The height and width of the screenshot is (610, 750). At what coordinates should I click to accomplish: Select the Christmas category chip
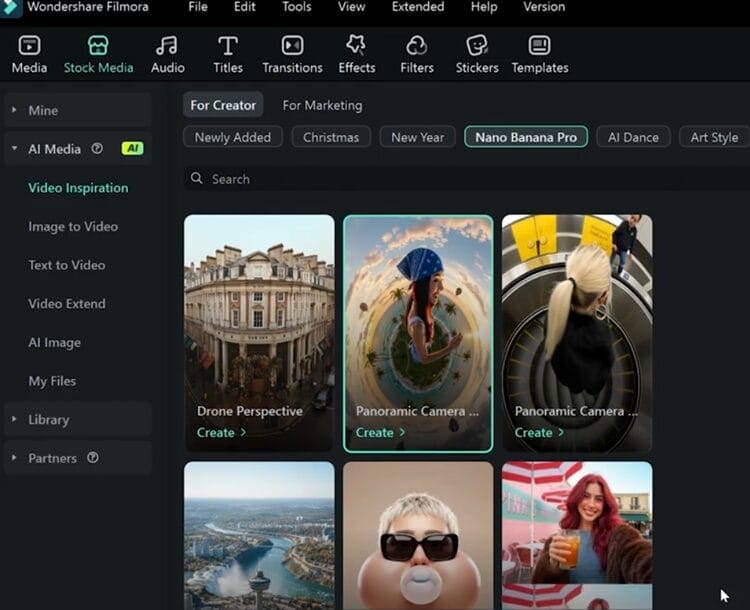click(331, 137)
